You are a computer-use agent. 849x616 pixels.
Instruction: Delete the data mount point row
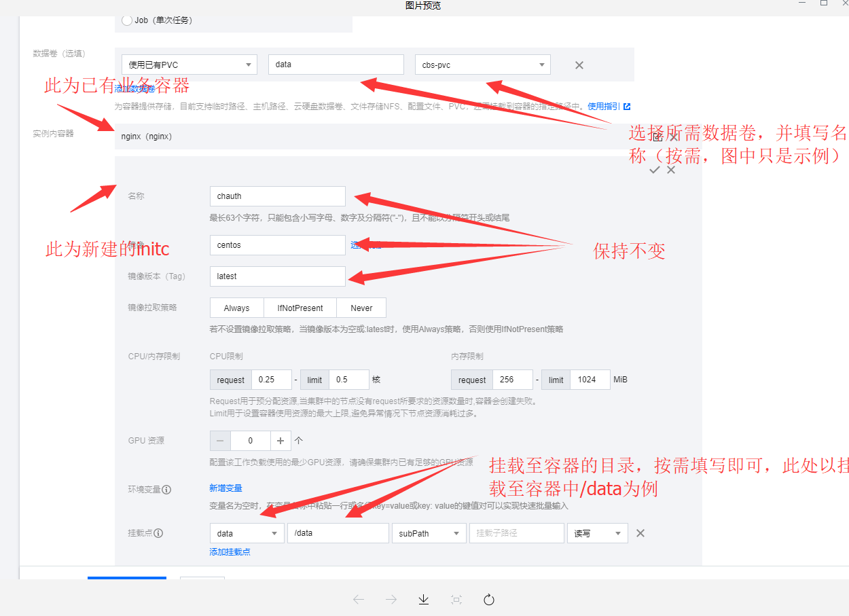(640, 533)
